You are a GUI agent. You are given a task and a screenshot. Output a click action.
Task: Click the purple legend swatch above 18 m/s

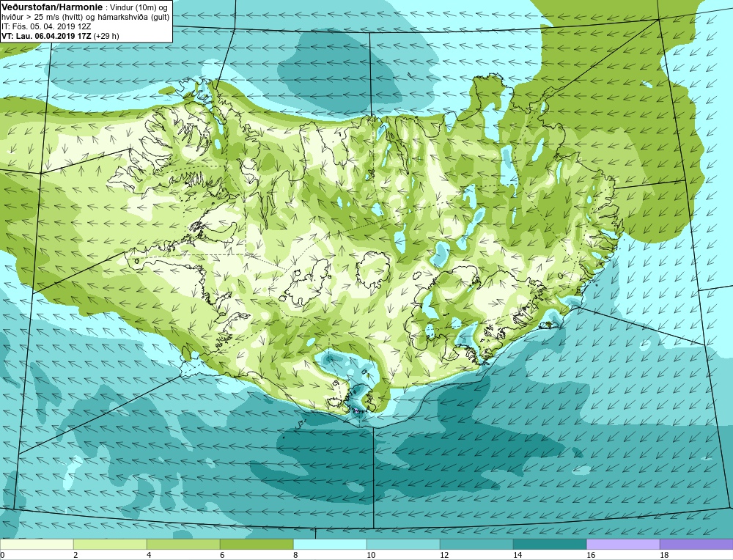[x=696, y=544]
